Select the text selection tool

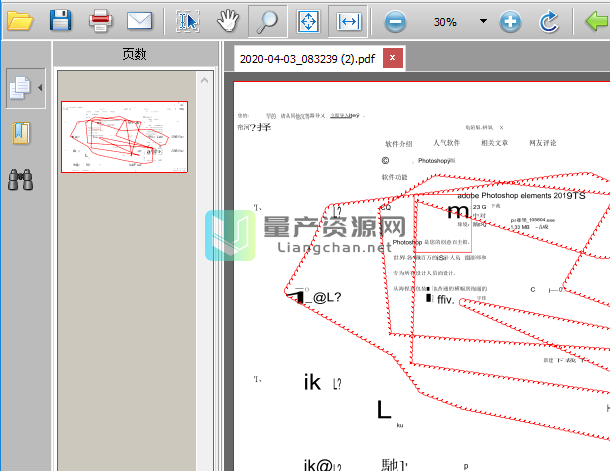[188, 21]
